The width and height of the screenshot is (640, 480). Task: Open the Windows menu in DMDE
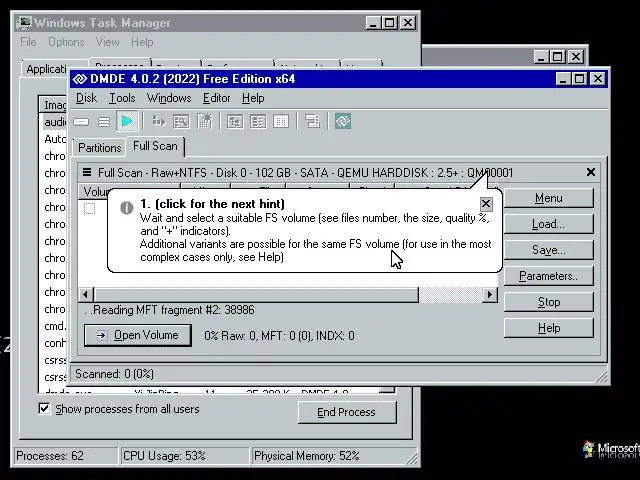coord(169,98)
